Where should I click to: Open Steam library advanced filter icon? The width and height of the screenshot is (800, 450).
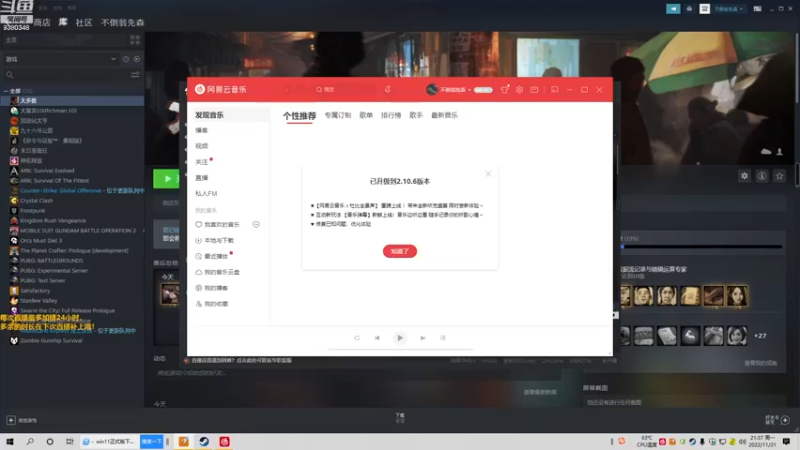click(135, 75)
